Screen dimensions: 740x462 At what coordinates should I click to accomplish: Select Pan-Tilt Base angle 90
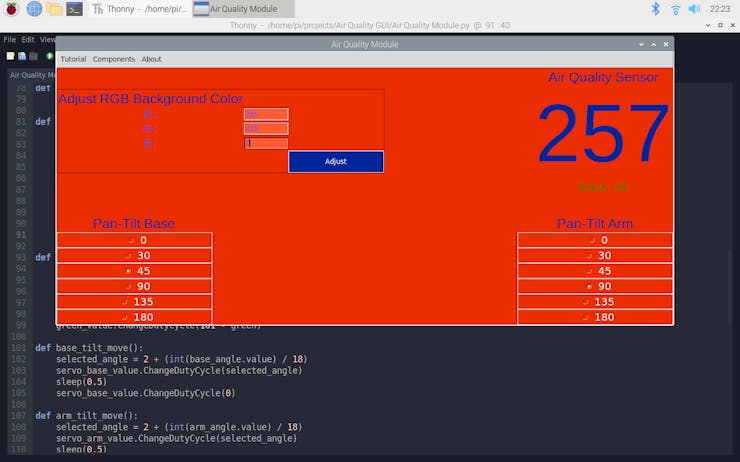click(134, 286)
